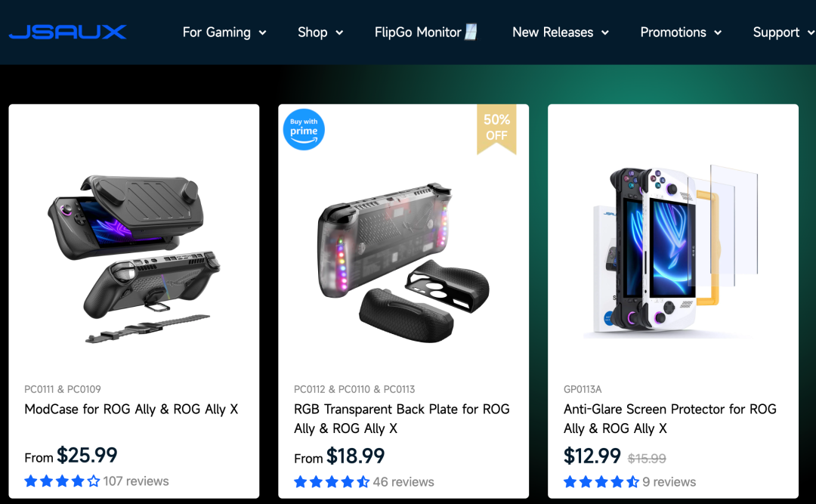Expand the Promotions dropdown chevron
The height and width of the screenshot is (504, 816).
pyautogui.click(x=718, y=33)
